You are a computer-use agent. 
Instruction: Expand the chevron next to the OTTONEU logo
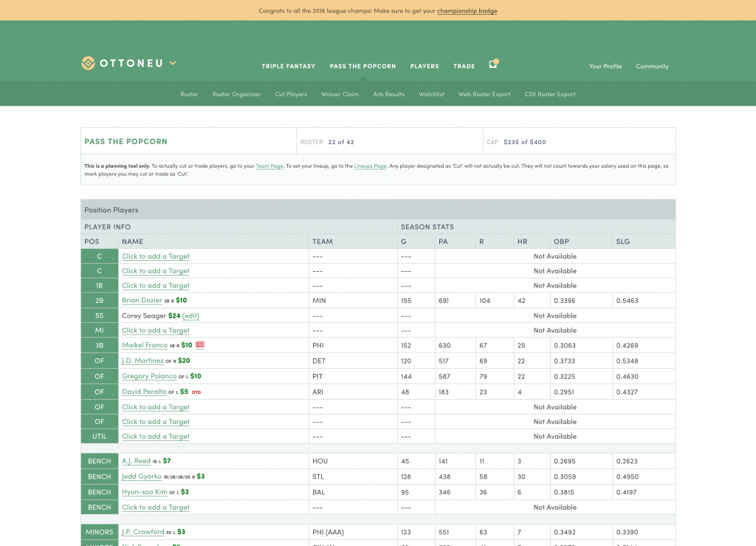point(173,64)
